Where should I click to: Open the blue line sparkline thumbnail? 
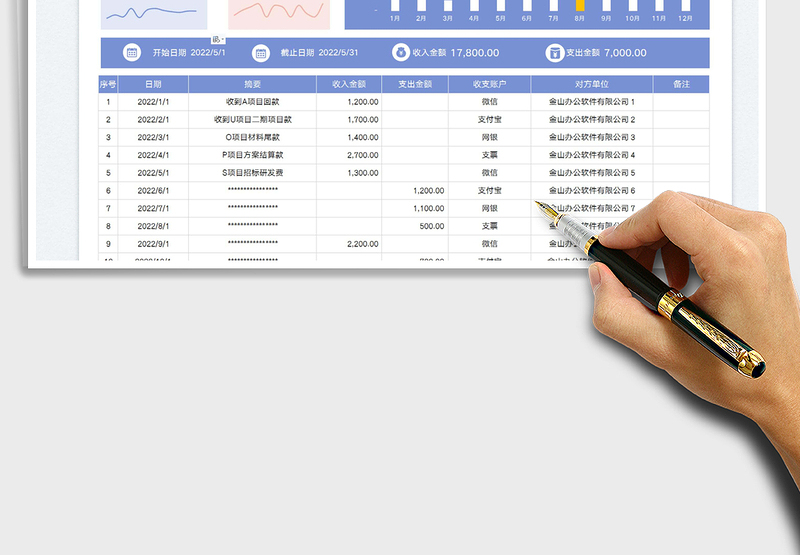pos(153,14)
